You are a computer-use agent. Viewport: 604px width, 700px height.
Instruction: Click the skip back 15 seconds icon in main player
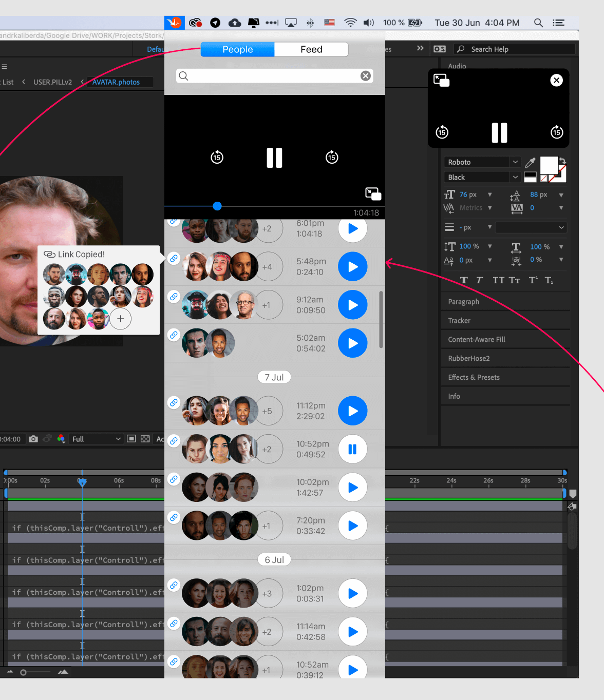click(x=217, y=158)
